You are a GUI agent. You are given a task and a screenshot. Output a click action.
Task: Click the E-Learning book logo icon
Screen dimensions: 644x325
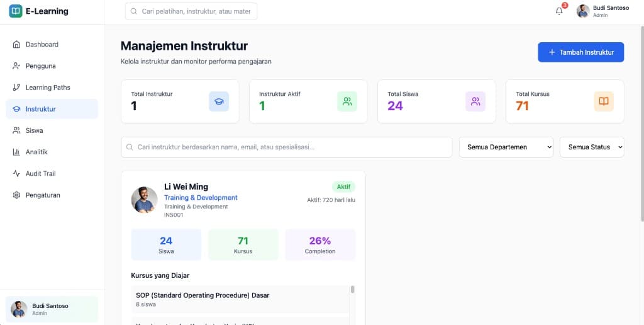16,11
